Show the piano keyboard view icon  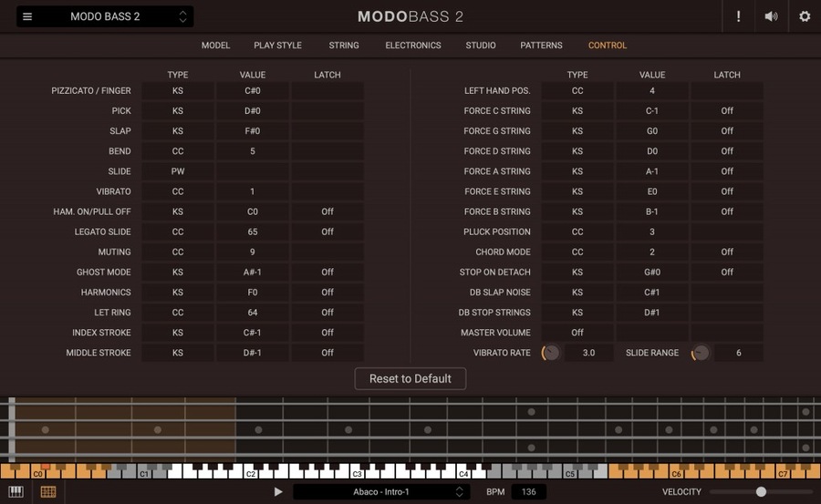click(x=16, y=492)
